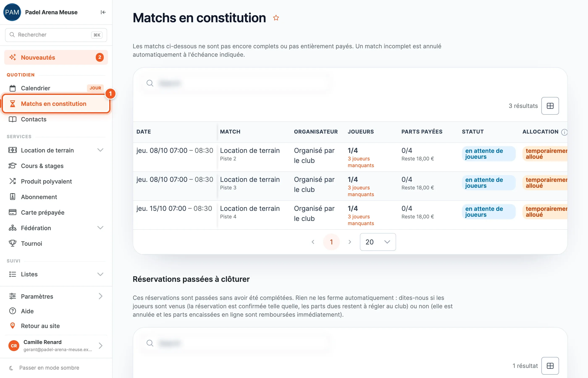The width and height of the screenshot is (588, 378).
Task: Open Carte prépayée section
Action: click(x=56, y=212)
